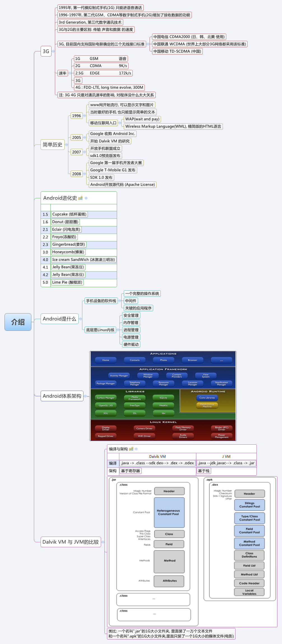The image size is (282, 644).
Task: Select the 硬件驱动 node
Action: tap(131, 344)
